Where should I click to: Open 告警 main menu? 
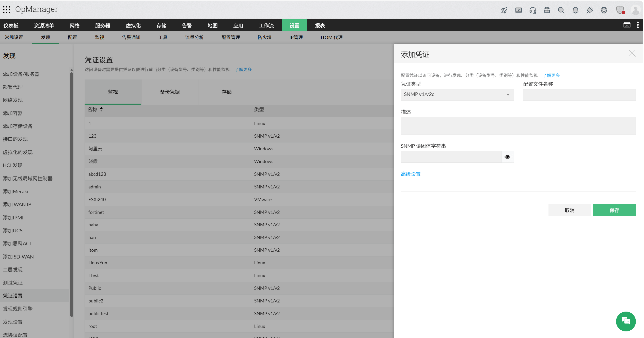[x=187, y=26]
